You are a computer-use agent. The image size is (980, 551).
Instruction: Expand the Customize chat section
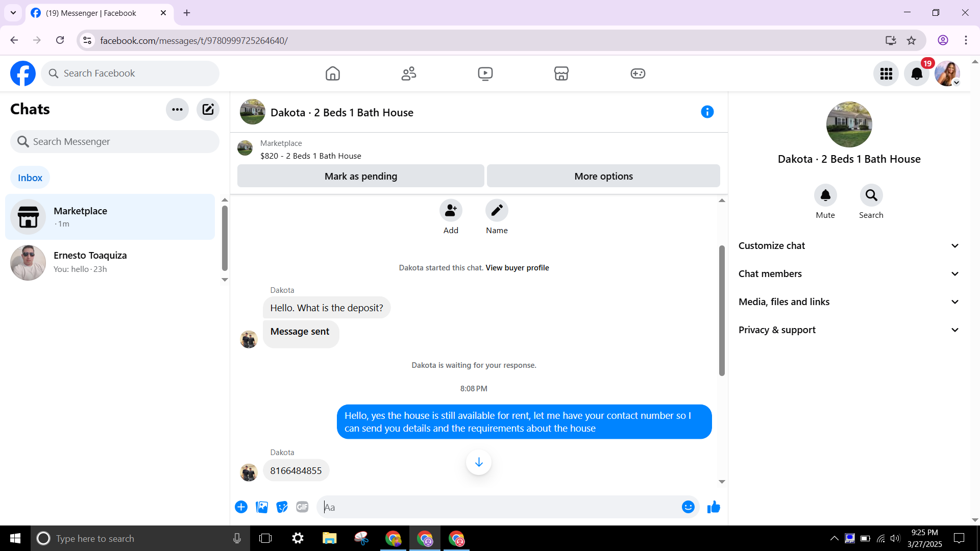(849, 246)
